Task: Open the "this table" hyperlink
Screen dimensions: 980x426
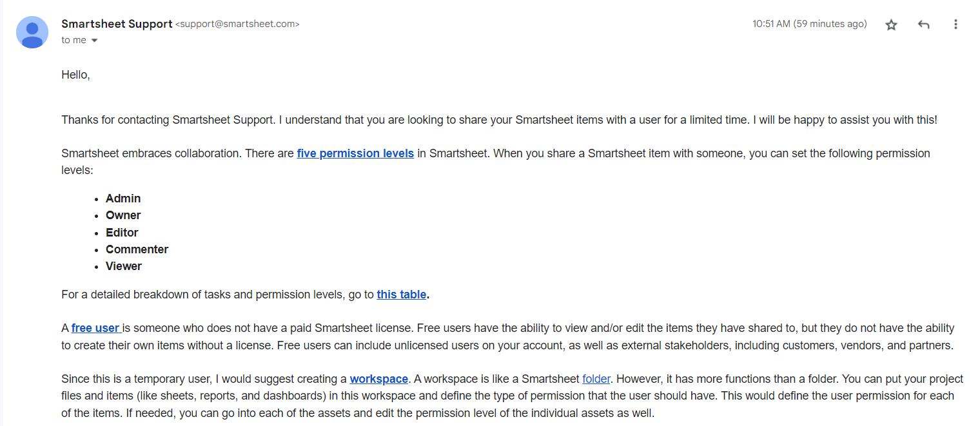Action: (401, 295)
